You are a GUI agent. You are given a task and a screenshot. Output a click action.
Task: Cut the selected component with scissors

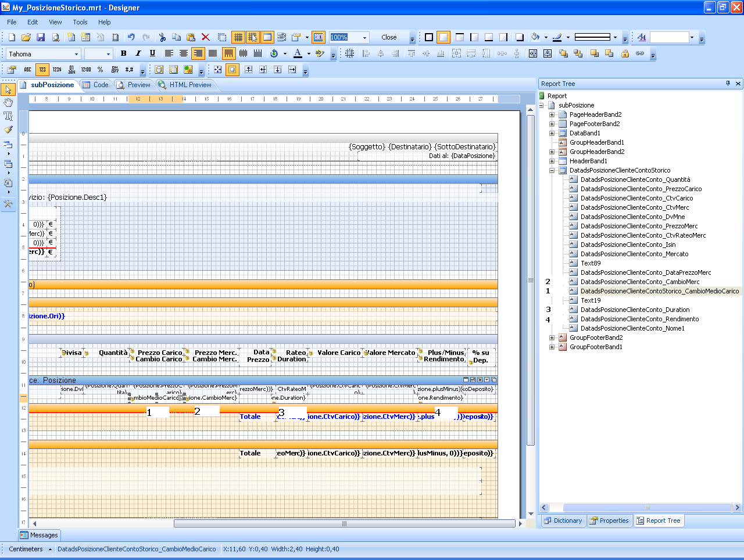point(162,37)
